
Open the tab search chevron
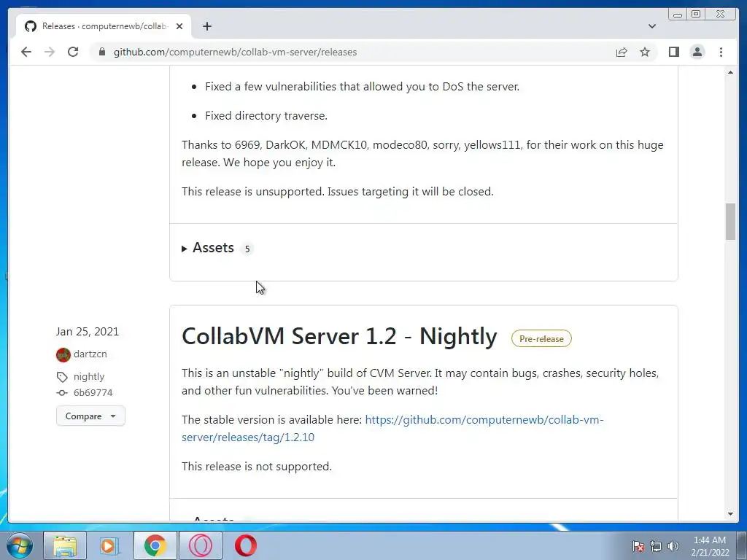(x=651, y=26)
